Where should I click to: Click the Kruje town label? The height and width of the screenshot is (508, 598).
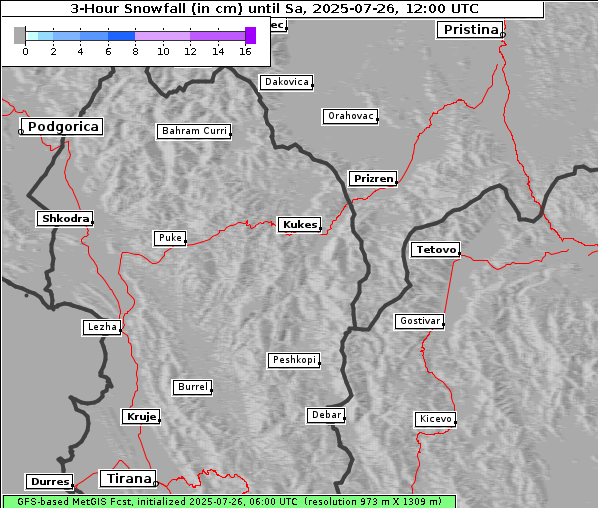coord(141,416)
